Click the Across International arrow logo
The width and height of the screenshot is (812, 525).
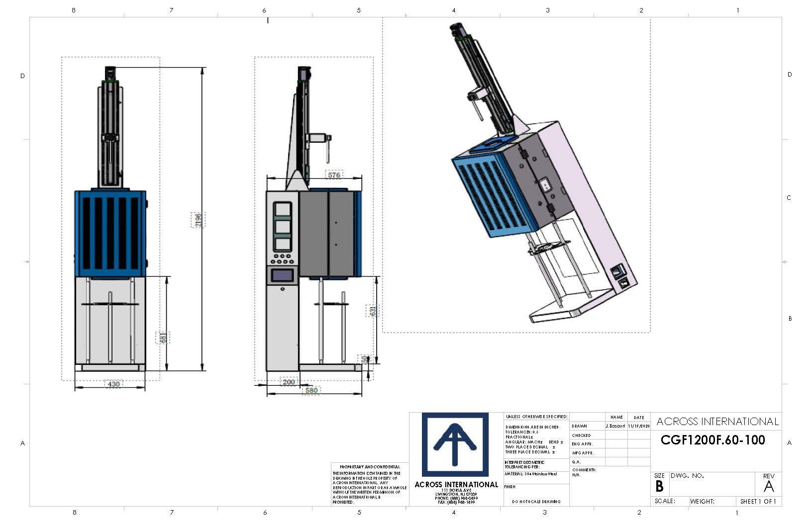pos(455,444)
